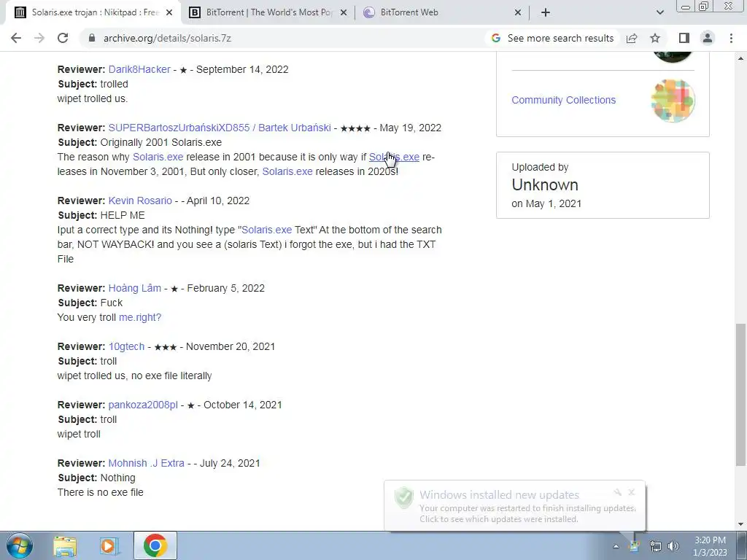
Task: Open Windows Explorer from taskbar
Action: click(65, 545)
